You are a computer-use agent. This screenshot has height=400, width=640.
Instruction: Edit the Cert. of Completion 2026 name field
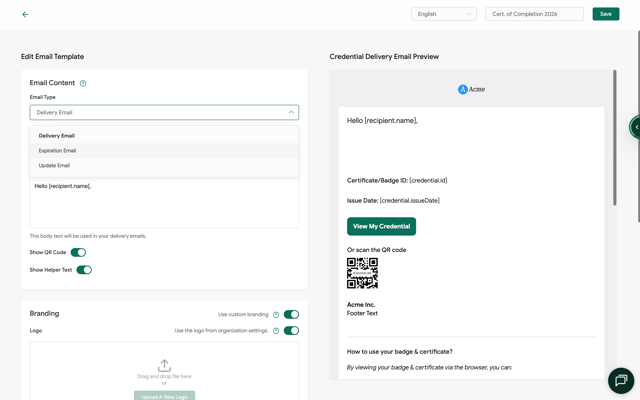(534, 14)
